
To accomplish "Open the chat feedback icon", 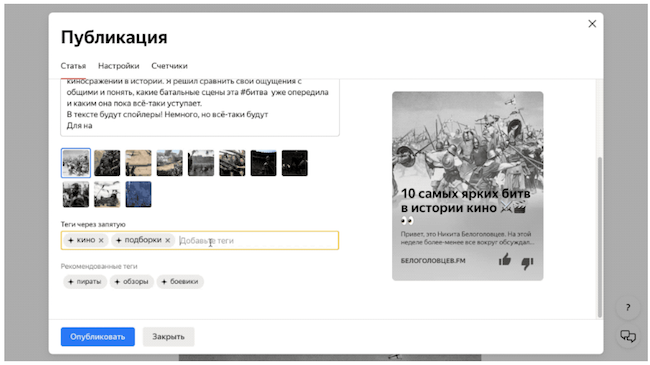I will pos(628,336).
